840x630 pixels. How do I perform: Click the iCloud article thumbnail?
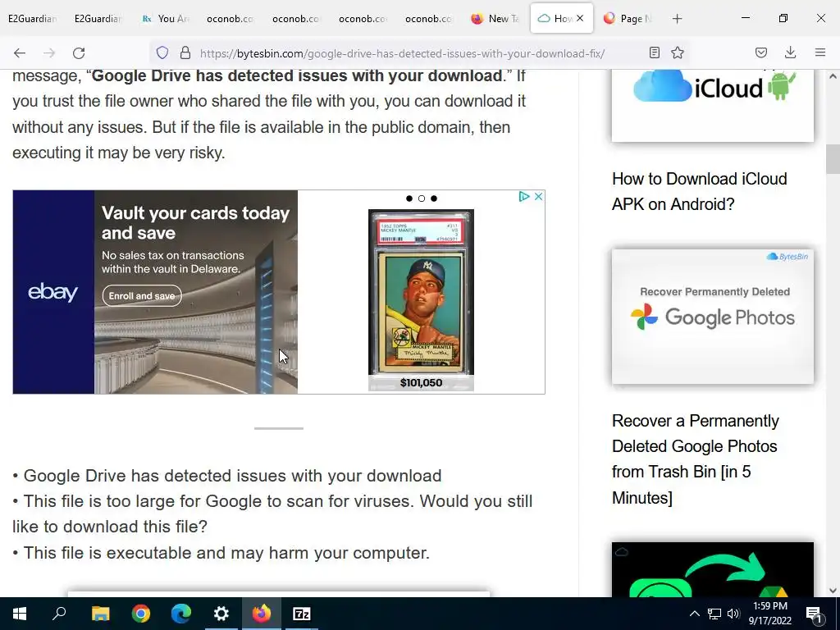click(x=713, y=105)
